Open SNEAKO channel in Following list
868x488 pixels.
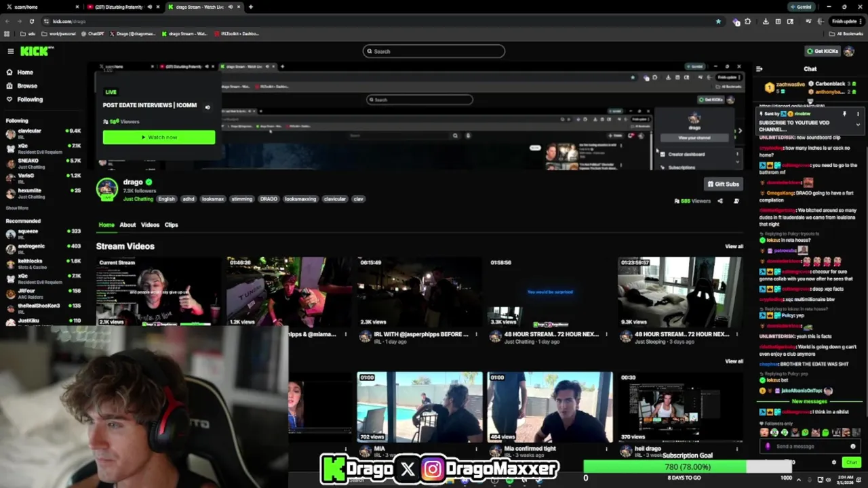click(43, 163)
